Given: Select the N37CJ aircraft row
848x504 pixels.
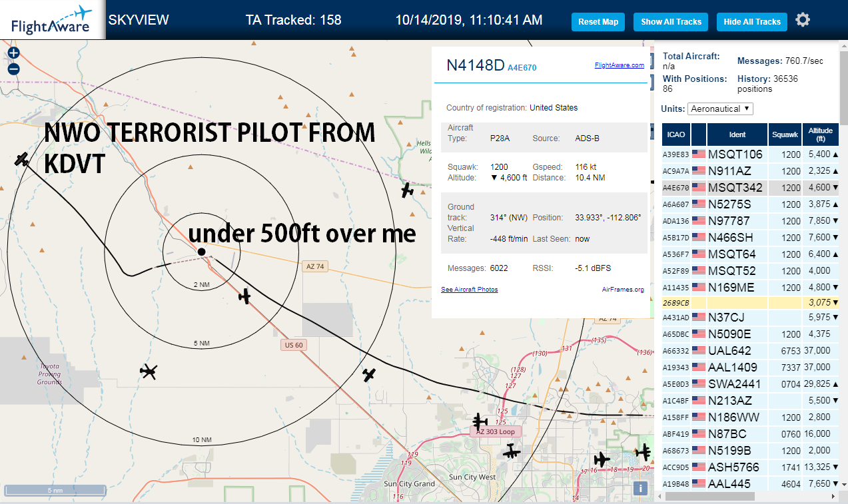Looking at the screenshot, I should [750, 318].
